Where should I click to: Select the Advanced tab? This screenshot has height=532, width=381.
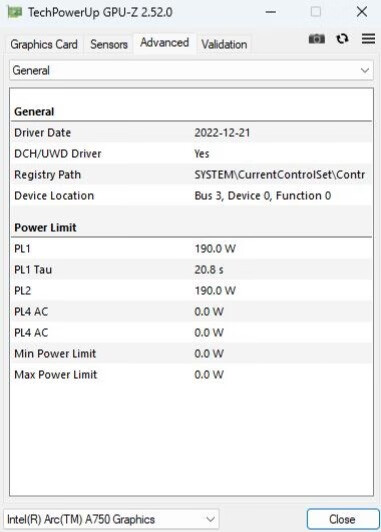(x=165, y=43)
